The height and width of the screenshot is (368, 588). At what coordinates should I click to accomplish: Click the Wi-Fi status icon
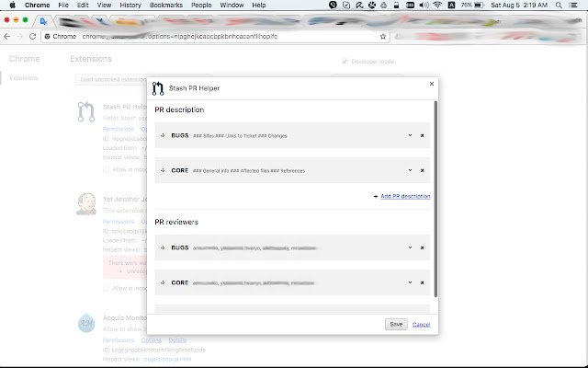click(437, 5)
